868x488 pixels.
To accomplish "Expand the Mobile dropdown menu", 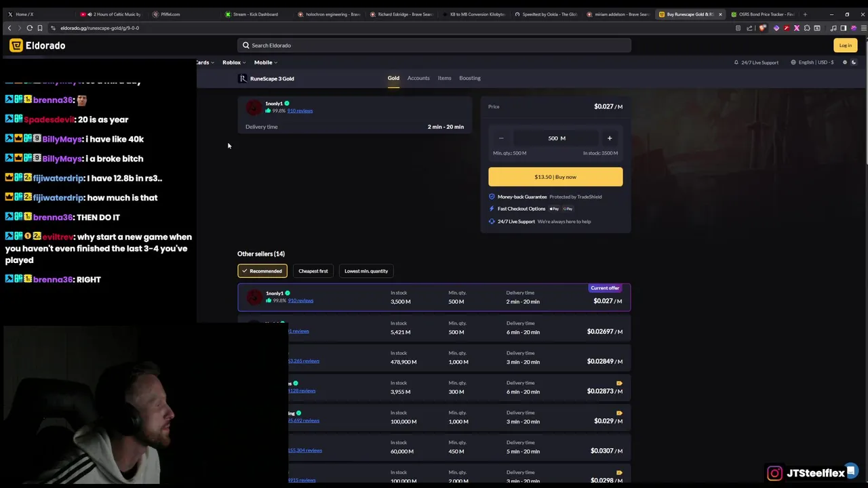I will tap(265, 62).
